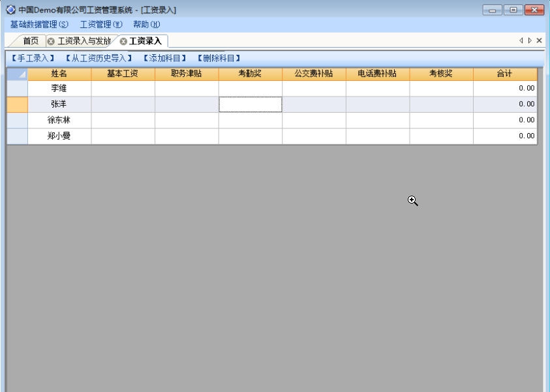Minimize the 工资管理系统 window

492,10
